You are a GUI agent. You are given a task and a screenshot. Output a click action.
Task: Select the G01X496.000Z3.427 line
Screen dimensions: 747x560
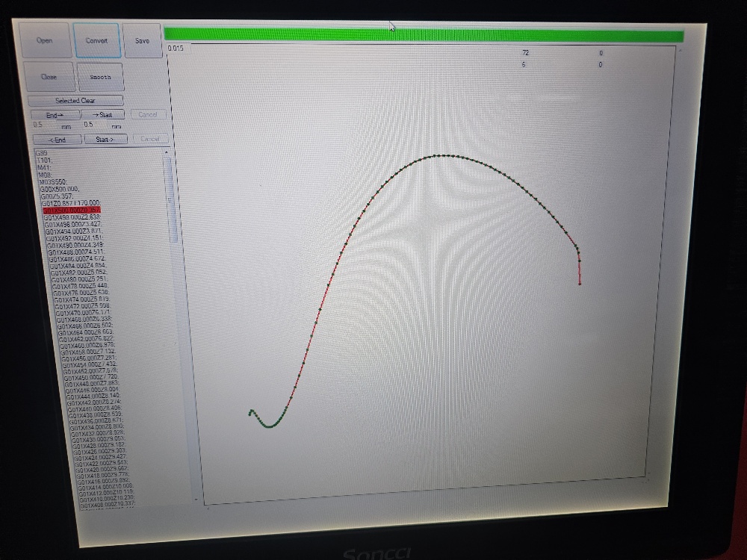(73, 224)
